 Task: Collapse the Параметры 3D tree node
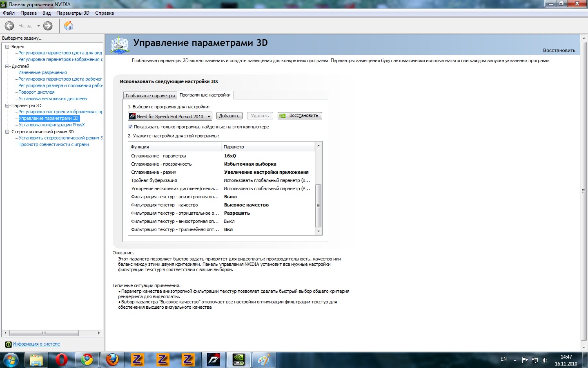point(7,105)
